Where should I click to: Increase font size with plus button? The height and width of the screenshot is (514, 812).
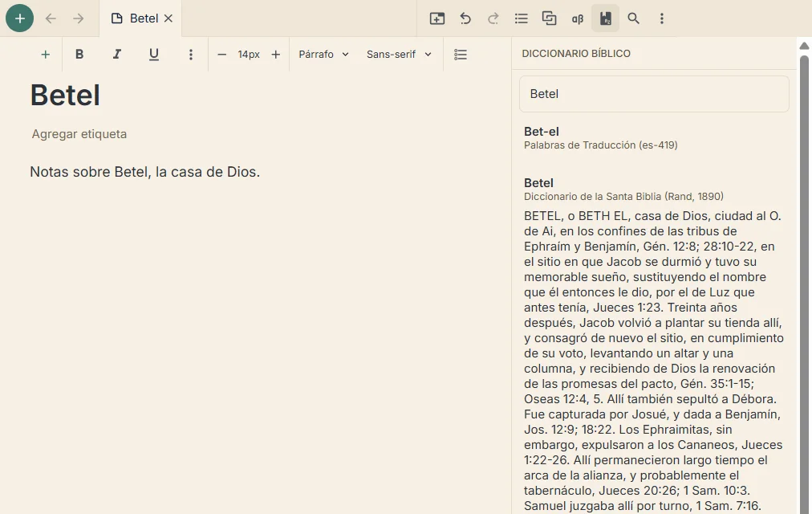275,55
